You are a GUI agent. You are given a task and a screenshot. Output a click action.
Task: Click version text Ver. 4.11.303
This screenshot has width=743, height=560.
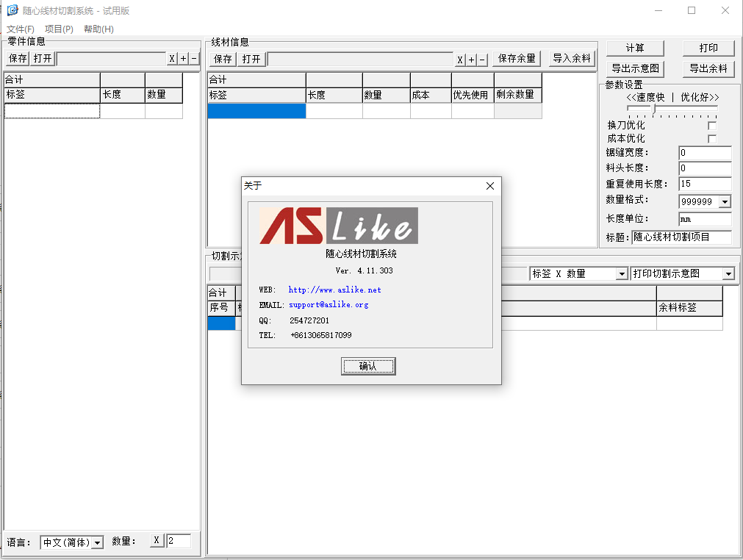[364, 270]
